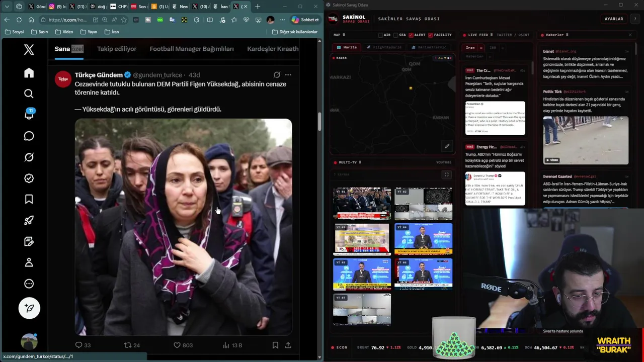Open the CHP browser tab
The image size is (644, 362).
[118, 7]
